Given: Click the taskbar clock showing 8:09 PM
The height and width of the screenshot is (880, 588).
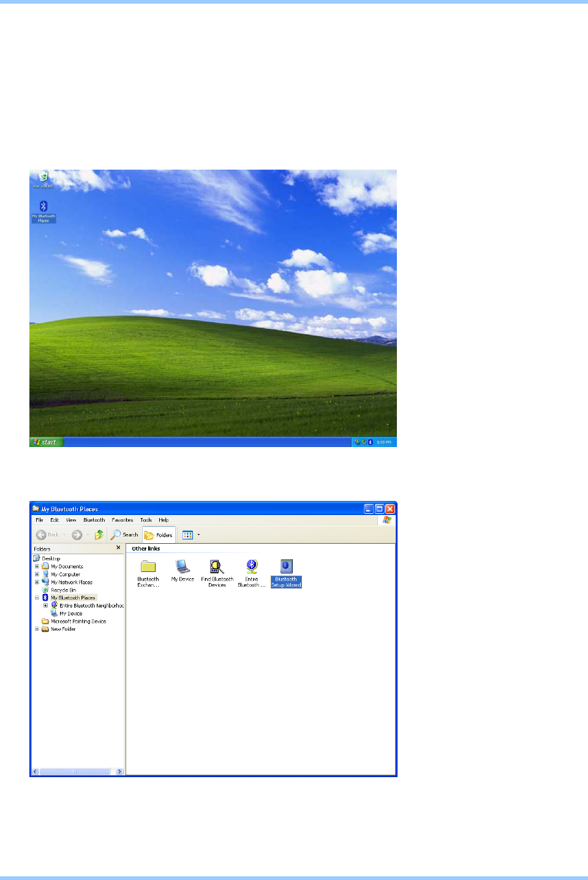Looking at the screenshot, I should (x=384, y=442).
